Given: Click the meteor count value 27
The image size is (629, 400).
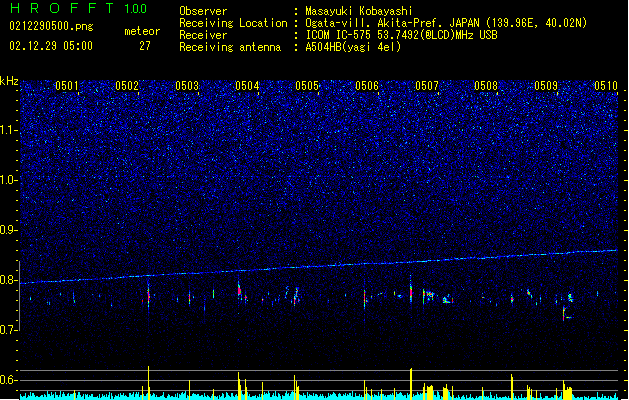Looking at the screenshot, I should [145, 46].
